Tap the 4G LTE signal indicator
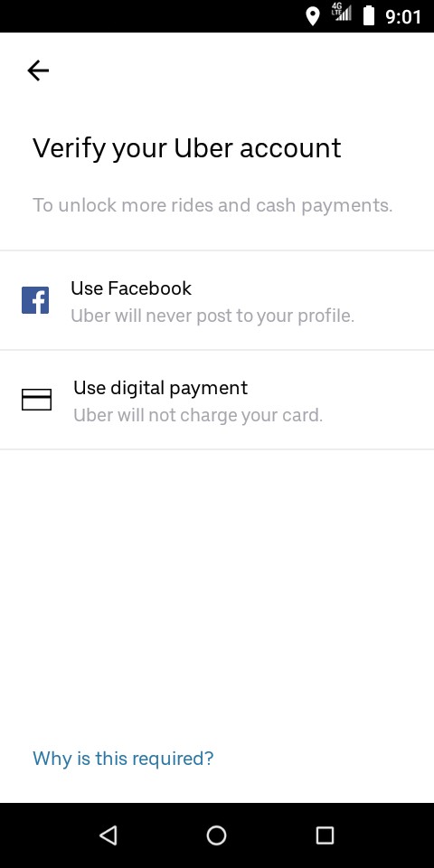Viewport: 434px width, 868px height. pos(341,14)
